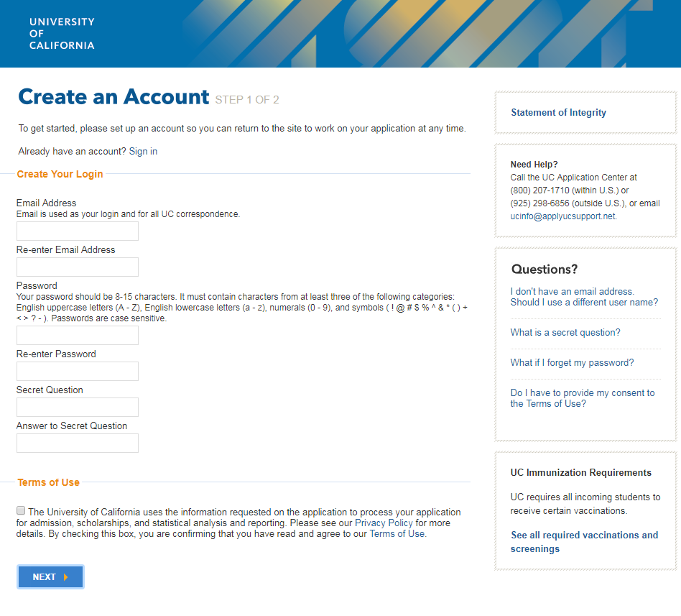Click the orange arrow on the Next button
The height and width of the screenshot is (616, 681).
[66, 577]
